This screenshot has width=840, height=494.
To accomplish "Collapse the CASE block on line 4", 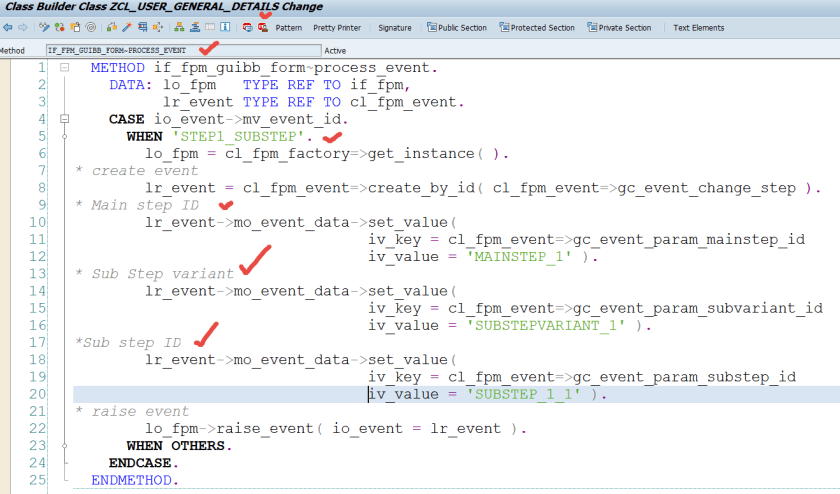I will click(64, 119).
